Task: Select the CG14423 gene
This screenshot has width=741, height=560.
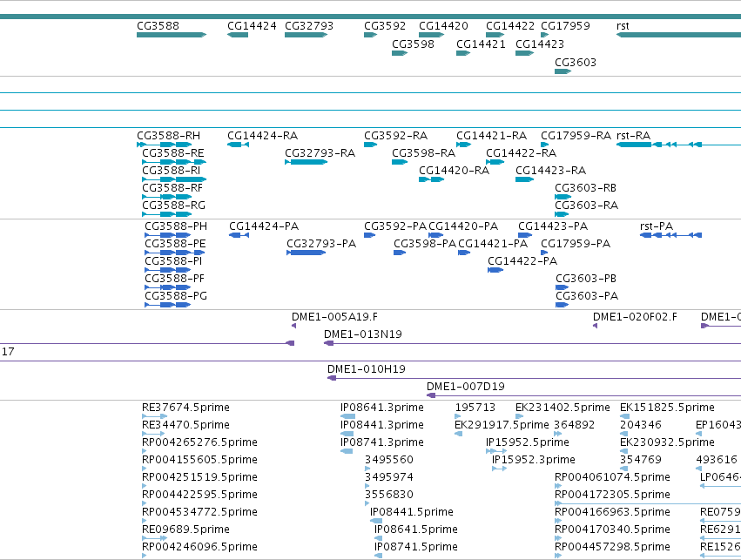Action: click(524, 53)
